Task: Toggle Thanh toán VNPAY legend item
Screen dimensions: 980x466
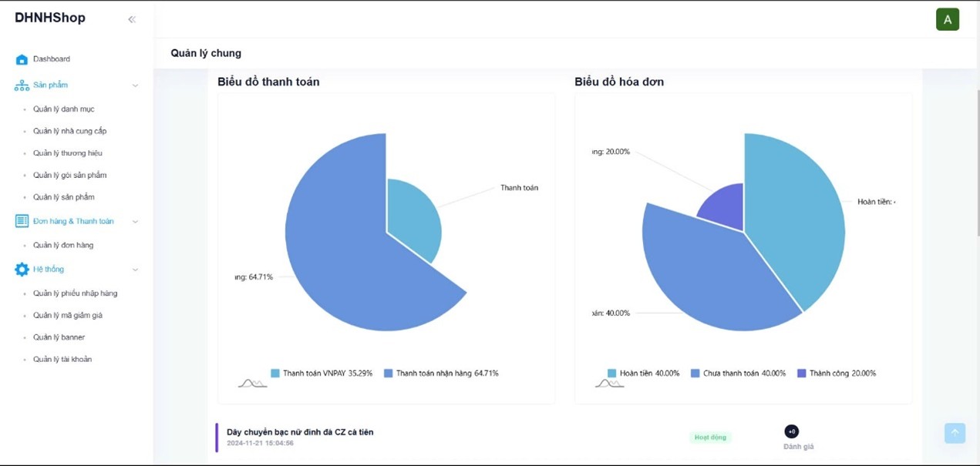Action: point(322,374)
